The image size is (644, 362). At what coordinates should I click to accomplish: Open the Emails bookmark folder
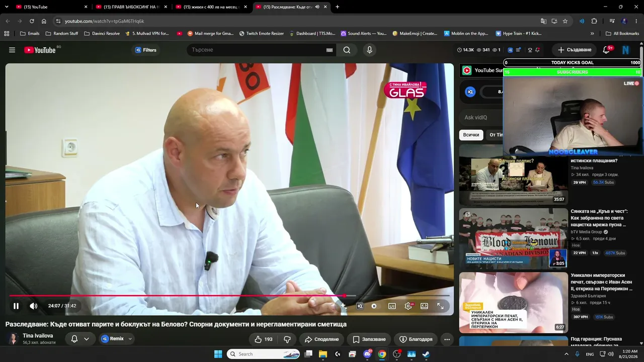point(30,34)
